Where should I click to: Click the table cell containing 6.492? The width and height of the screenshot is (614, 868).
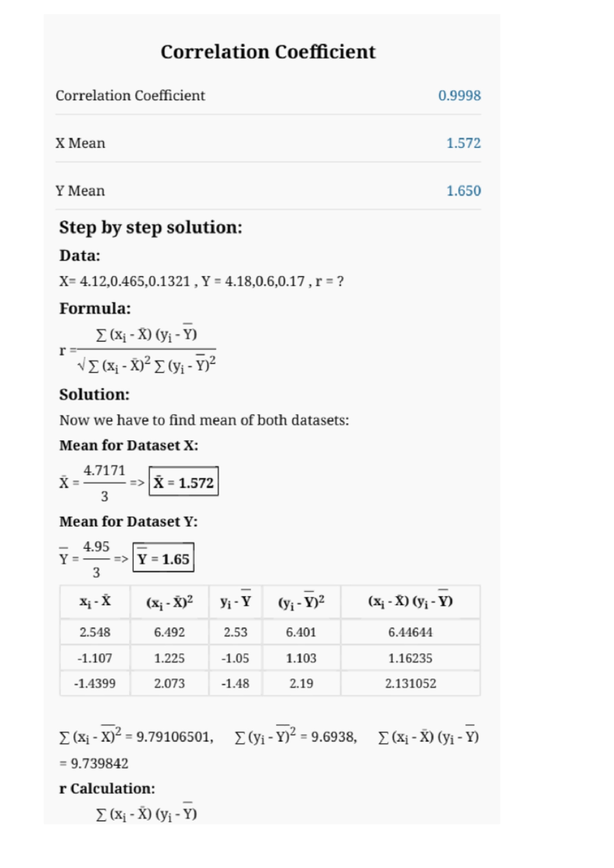tap(169, 633)
